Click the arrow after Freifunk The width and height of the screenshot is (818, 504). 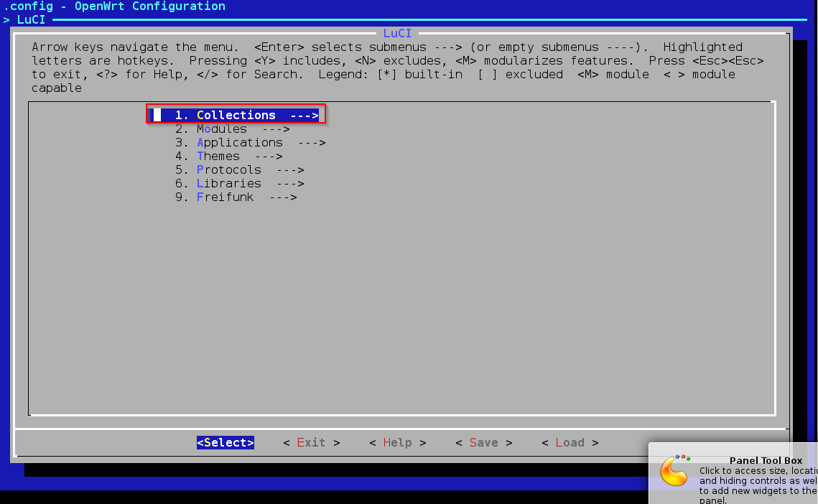pos(283,197)
